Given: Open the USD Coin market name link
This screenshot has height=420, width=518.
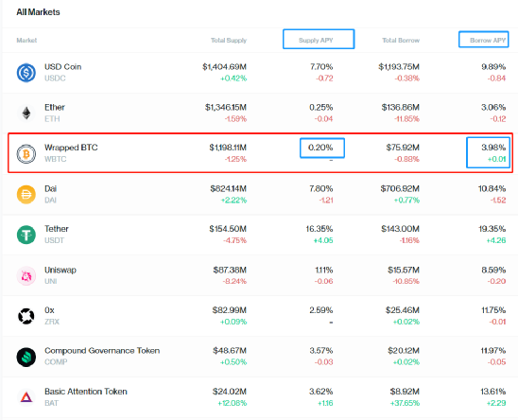Looking at the screenshot, I should (62, 67).
